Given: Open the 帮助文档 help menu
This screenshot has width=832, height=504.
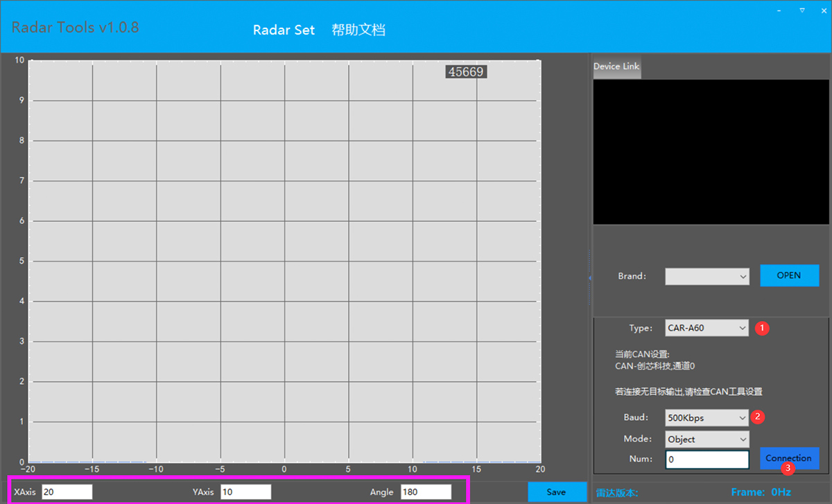Looking at the screenshot, I should pyautogui.click(x=358, y=30).
